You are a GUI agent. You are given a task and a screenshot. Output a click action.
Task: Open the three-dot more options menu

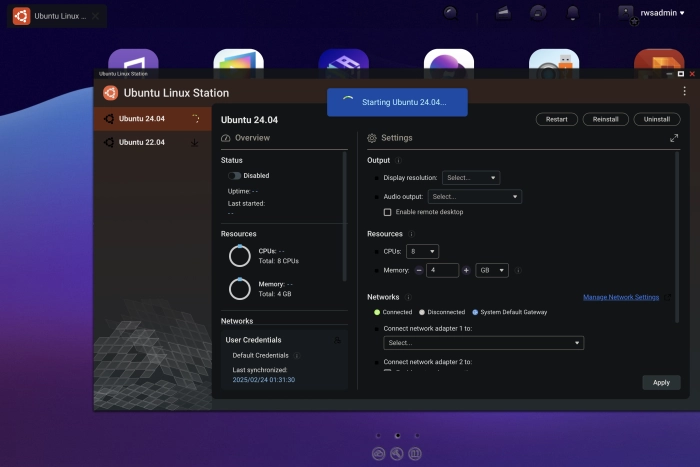(684, 91)
